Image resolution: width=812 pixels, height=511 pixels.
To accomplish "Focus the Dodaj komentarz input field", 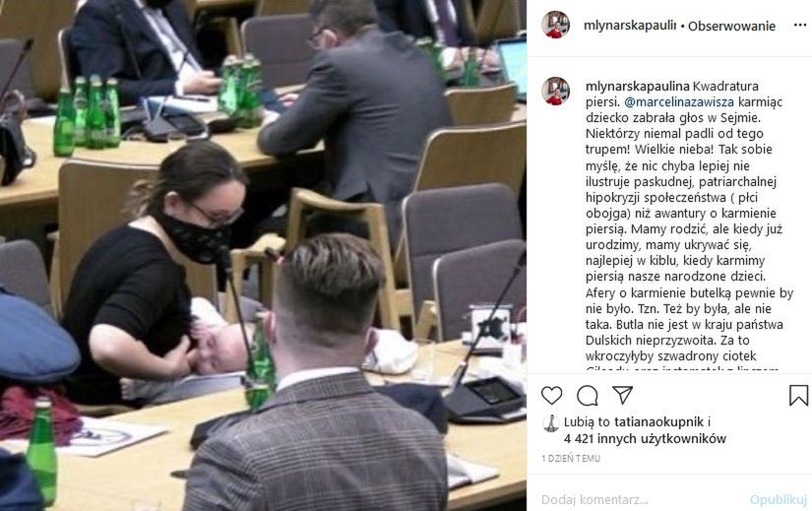I will 642,499.
